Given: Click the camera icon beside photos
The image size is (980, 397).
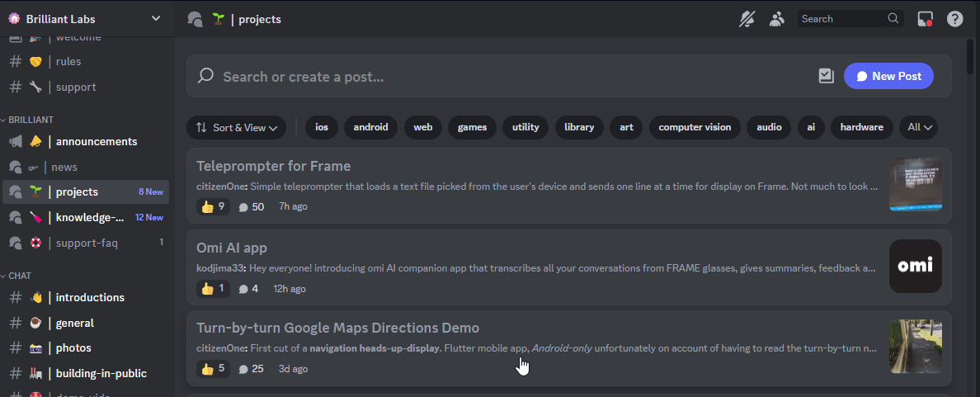Looking at the screenshot, I should (35, 348).
